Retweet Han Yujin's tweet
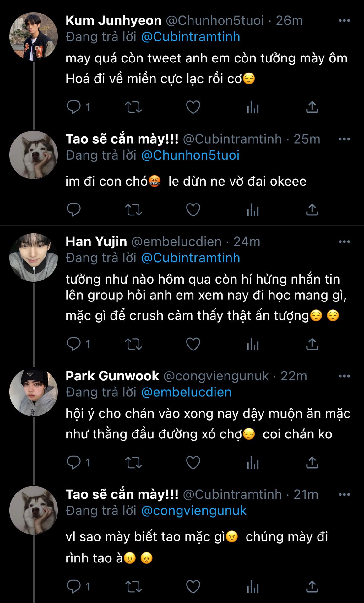The width and height of the screenshot is (364, 603). (133, 344)
